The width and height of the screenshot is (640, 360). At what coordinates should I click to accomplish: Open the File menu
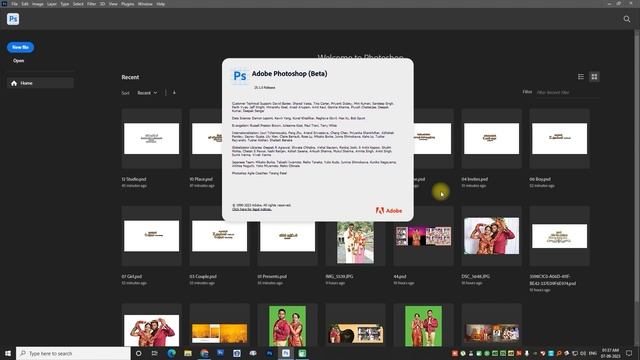14,4
